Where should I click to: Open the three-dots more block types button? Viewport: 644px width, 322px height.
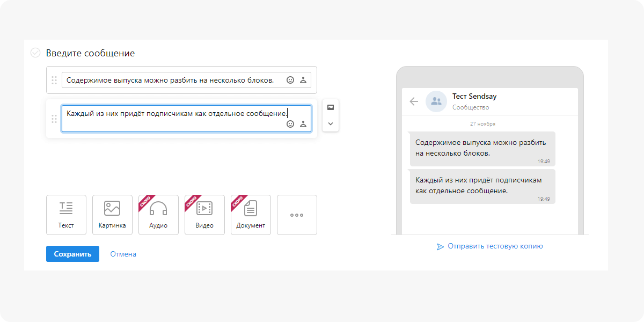pyautogui.click(x=297, y=215)
